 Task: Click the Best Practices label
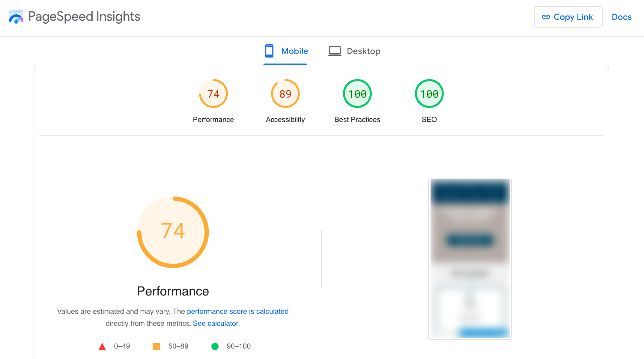(357, 120)
